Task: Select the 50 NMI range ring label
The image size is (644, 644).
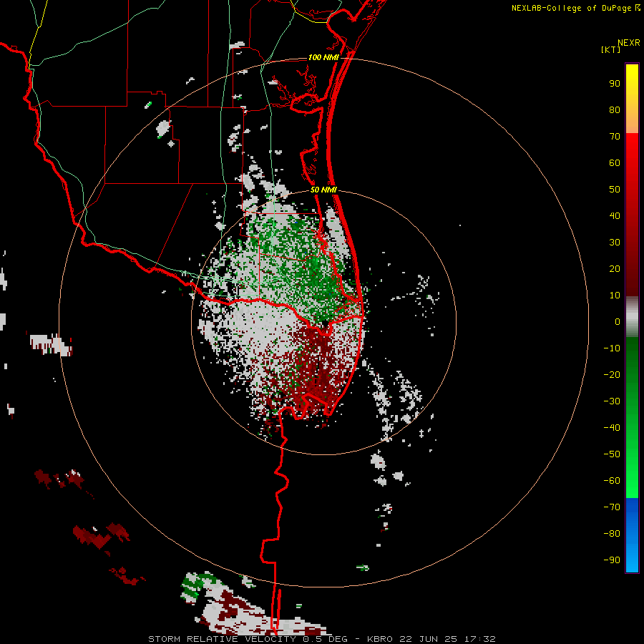Action: [323, 190]
